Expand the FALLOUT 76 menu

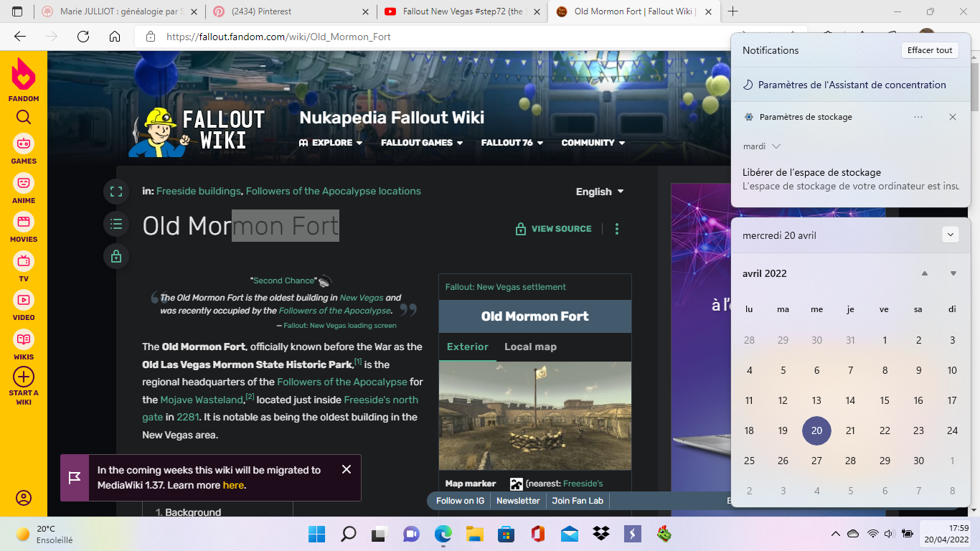point(512,143)
